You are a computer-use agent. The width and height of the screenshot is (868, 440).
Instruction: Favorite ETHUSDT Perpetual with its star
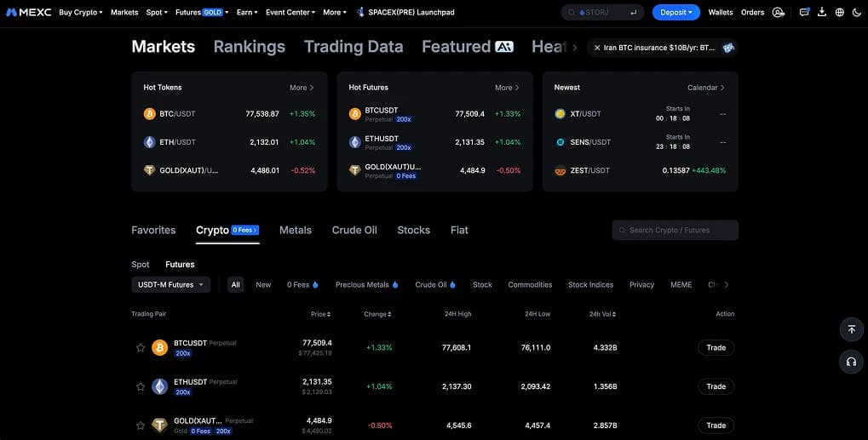tap(141, 386)
